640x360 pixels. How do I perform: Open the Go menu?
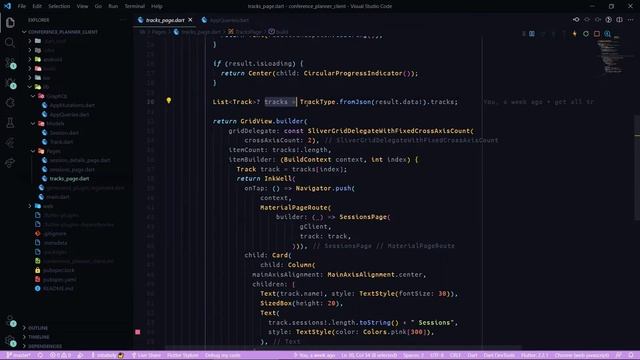tap(98, 6)
